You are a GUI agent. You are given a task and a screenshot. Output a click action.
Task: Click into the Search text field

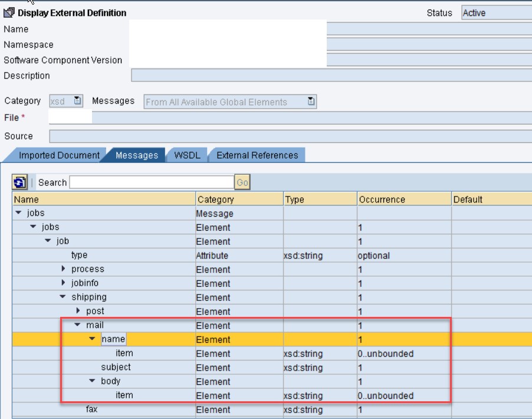coord(152,182)
